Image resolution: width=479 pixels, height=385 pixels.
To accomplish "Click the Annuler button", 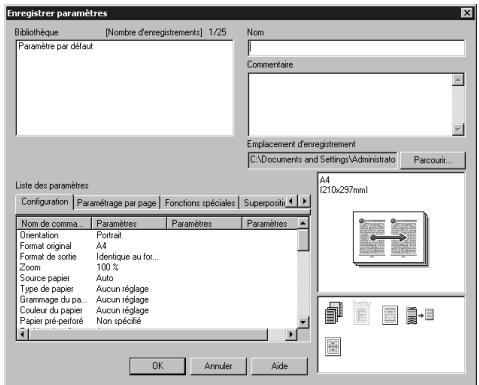I will [218, 366].
